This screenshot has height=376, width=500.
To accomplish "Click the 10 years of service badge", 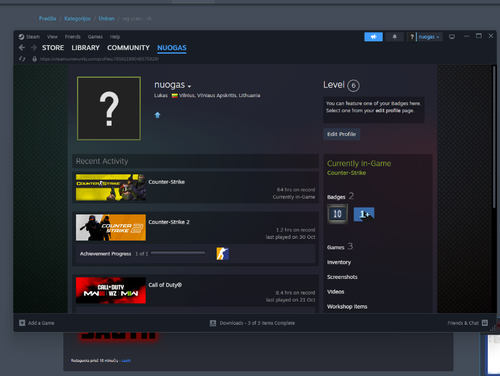I will pyautogui.click(x=337, y=214).
